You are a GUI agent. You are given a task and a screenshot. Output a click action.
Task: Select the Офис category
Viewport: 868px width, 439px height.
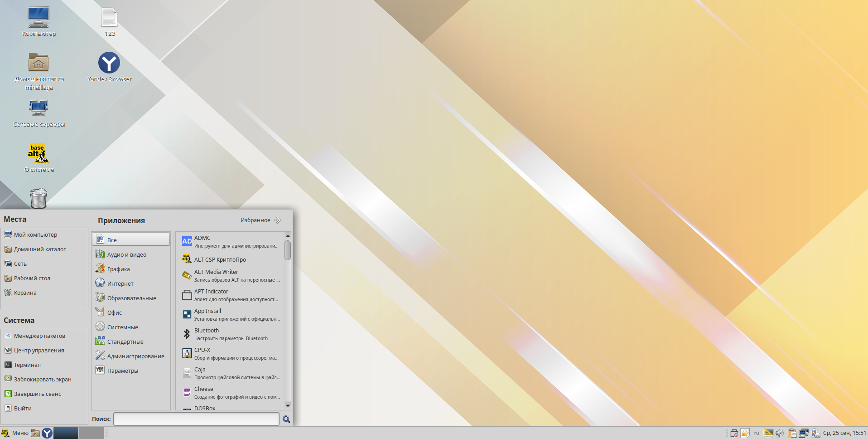pos(131,312)
